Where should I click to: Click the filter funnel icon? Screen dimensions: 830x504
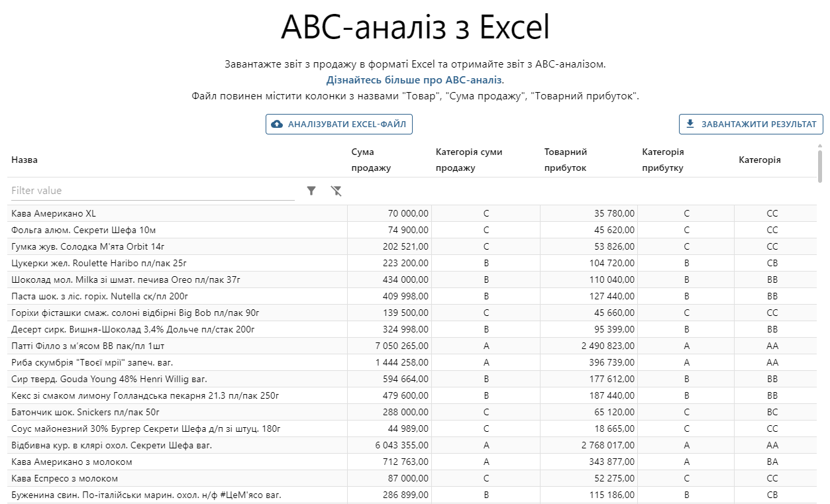[x=311, y=191]
